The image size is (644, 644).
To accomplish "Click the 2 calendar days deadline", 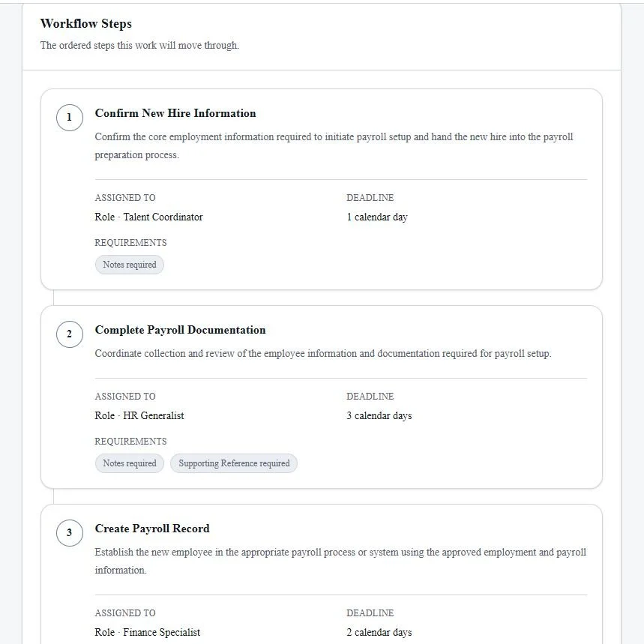I will 379,632.
